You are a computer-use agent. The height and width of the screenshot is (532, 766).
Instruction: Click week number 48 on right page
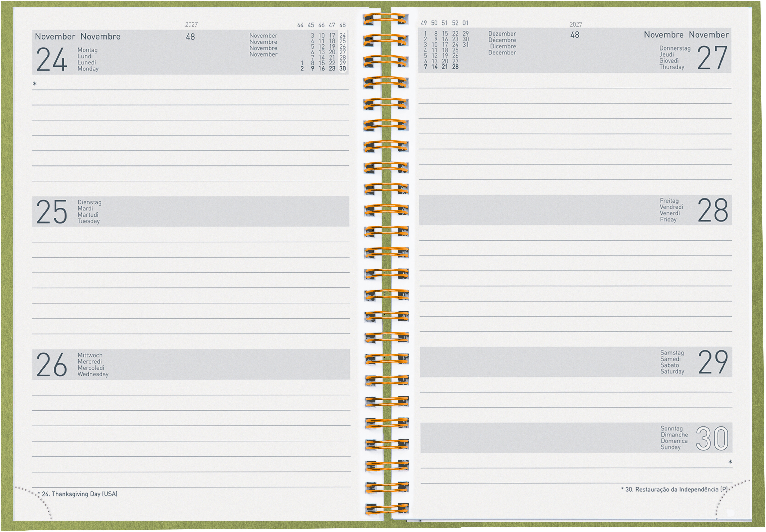[x=574, y=35]
